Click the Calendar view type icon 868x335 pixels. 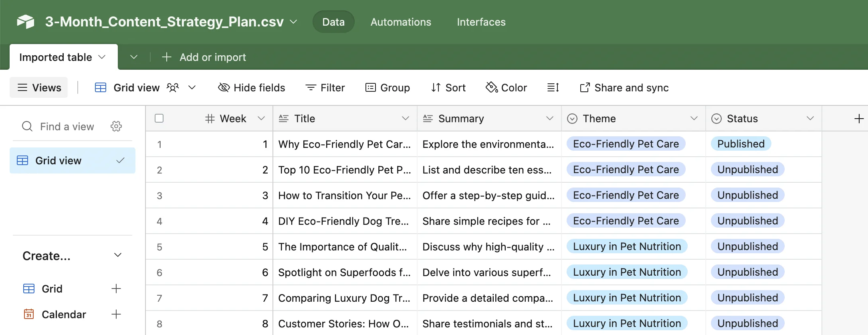(29, 314)
